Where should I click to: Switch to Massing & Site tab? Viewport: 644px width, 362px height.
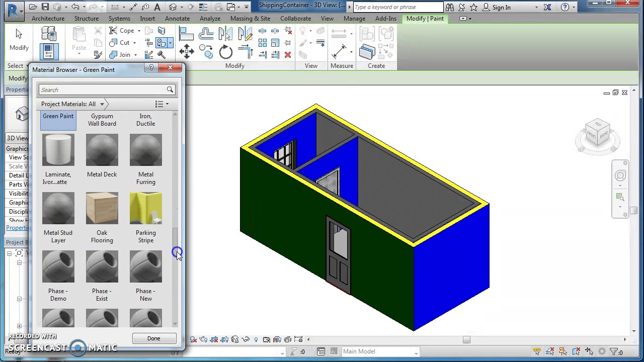tap(250, 19)
